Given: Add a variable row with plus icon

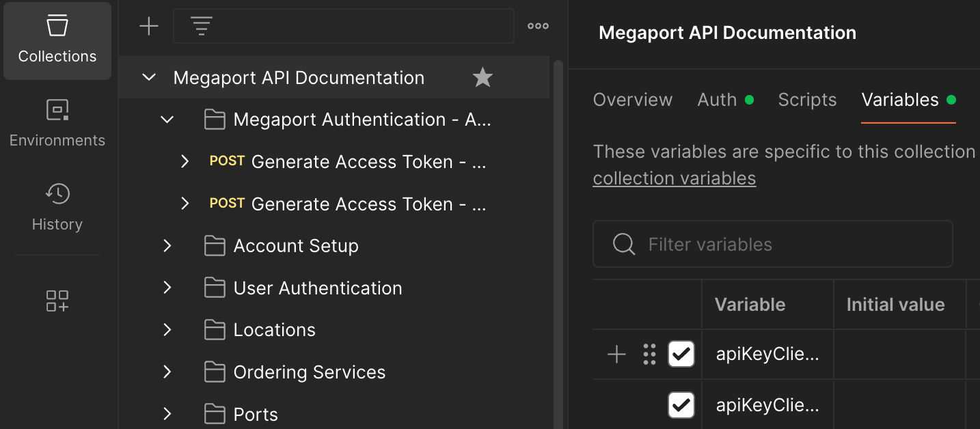Looking at the screenshot, I should coord(616,354).
